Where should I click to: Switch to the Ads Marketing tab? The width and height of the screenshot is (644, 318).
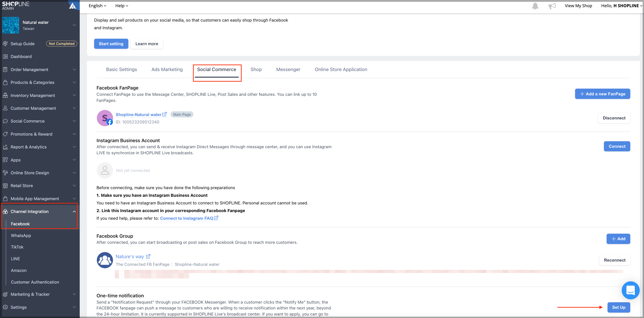[x=167, y=69]
